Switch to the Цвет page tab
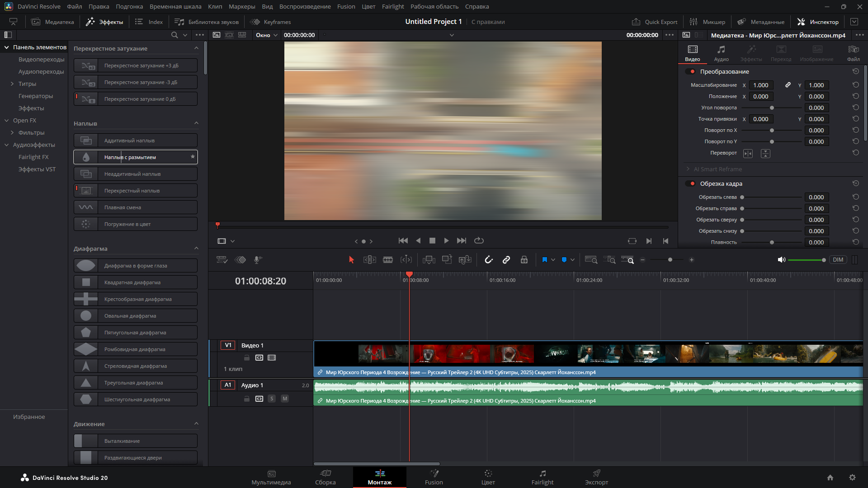Screen dimensions: 868x488 click(488, 477)
